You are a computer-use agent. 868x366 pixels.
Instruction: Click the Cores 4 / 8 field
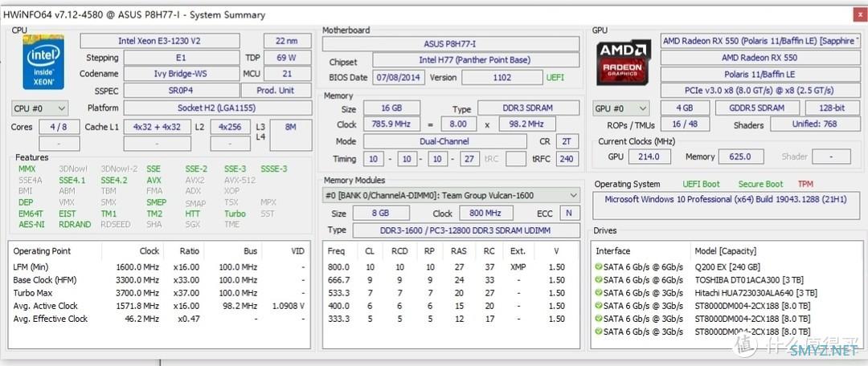point(59,127)
